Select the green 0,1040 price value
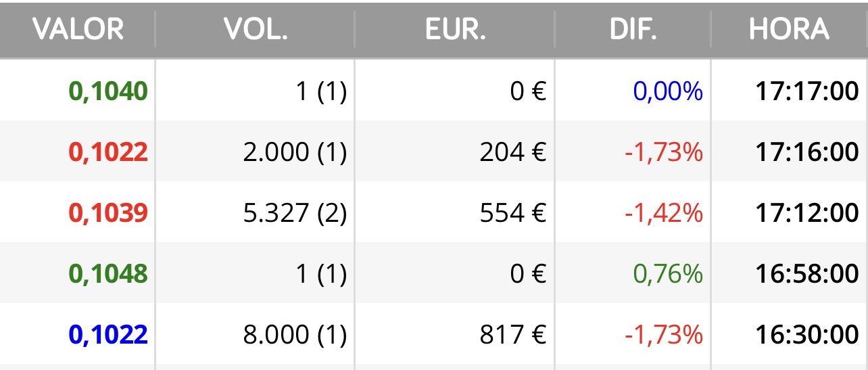This screenshot has width=868, height=370. click(108, 91)
